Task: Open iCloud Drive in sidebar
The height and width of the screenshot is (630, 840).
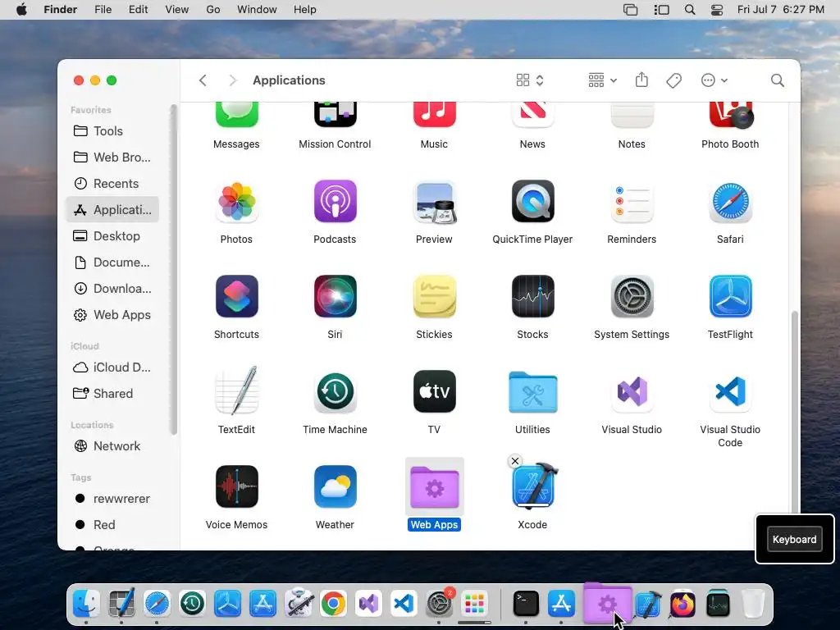Action: click(x=112, y=367)
